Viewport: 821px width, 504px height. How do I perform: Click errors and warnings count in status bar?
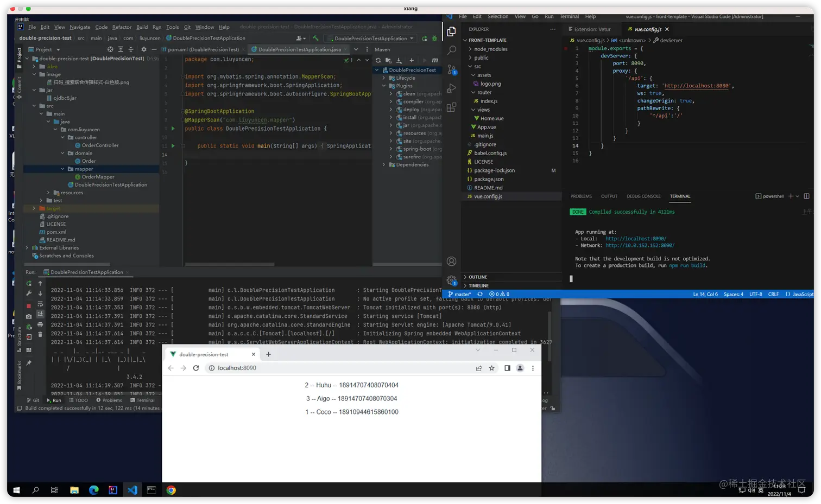click(x=499, y=294)
